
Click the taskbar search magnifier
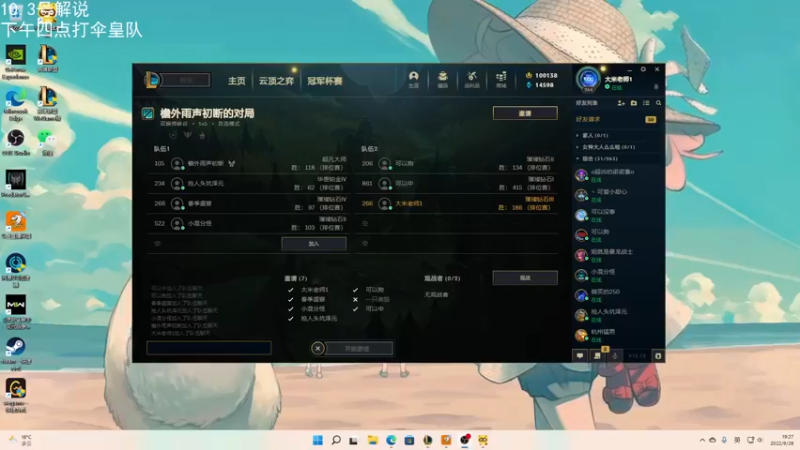(x=336, y=440)
